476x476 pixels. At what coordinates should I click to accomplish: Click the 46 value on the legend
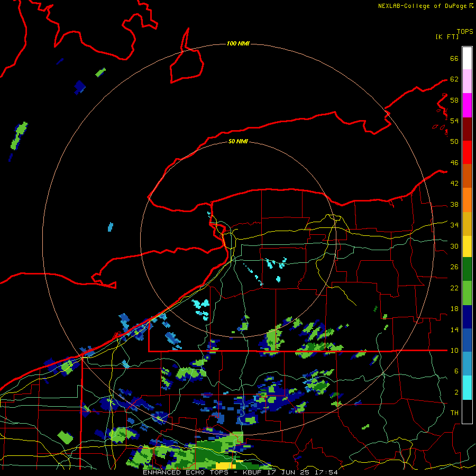(x=454, y=162)
